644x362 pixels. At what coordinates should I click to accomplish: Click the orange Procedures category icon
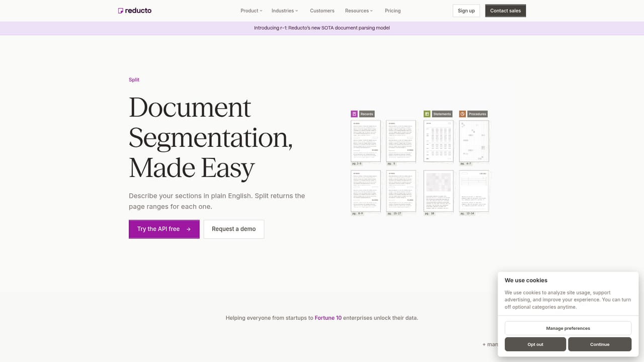click(462, 114)
